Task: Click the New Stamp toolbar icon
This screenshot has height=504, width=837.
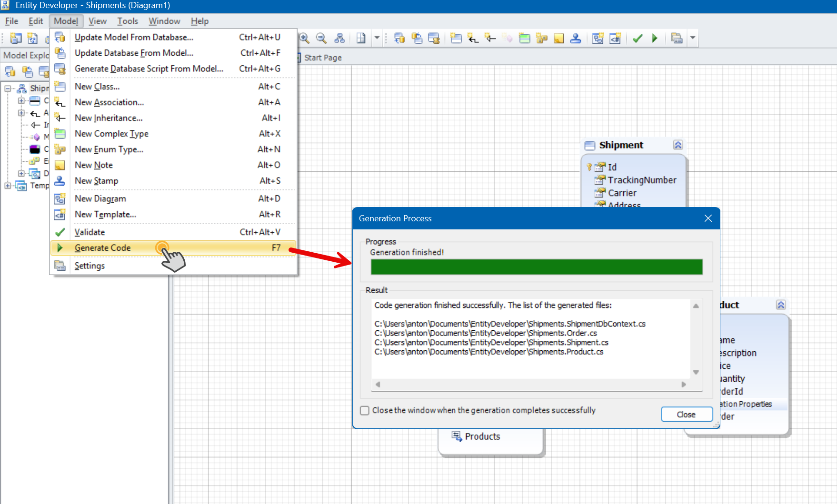Action: [x=576, y=38]
